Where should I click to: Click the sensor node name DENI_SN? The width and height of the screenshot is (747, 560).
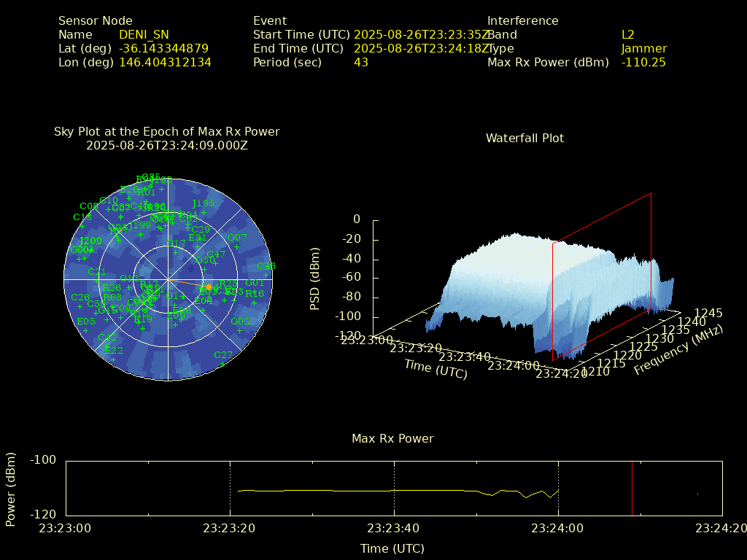[144, 34]
